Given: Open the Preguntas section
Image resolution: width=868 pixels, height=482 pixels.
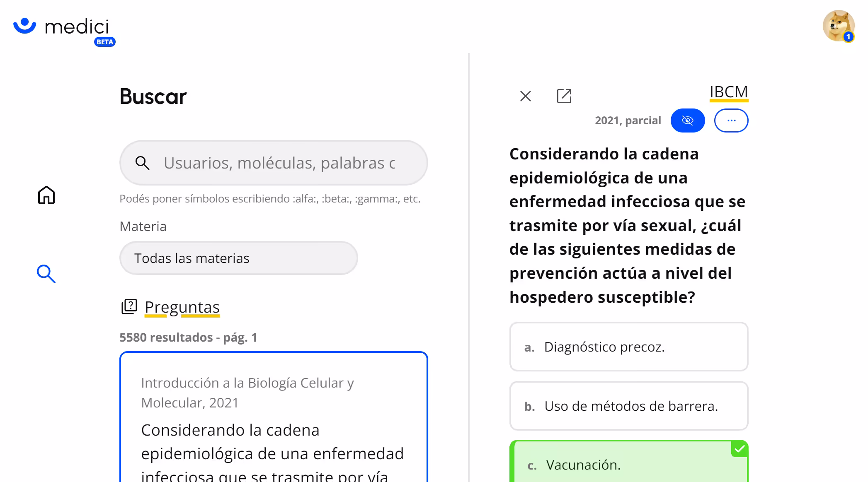Looking at the screenshot, I should [x=182, y=306].
